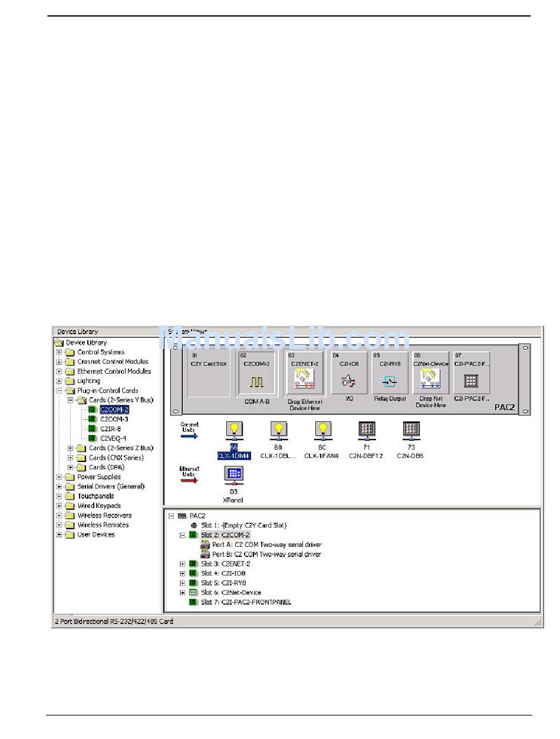Click the Device Library panel header

(x=78, y=332)
